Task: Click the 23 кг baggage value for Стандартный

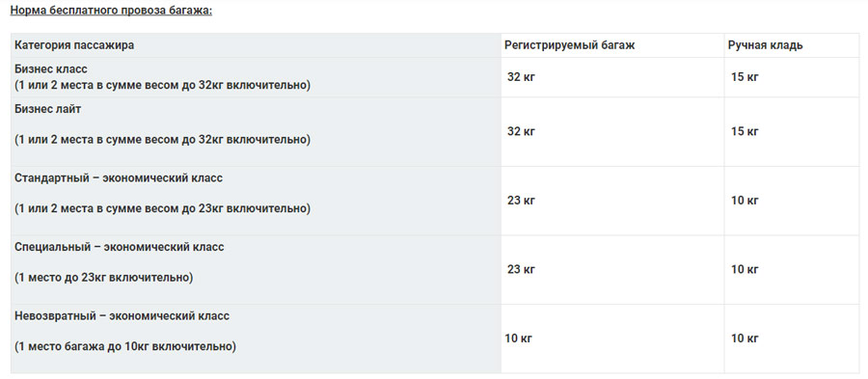Action: click(522, 201)
